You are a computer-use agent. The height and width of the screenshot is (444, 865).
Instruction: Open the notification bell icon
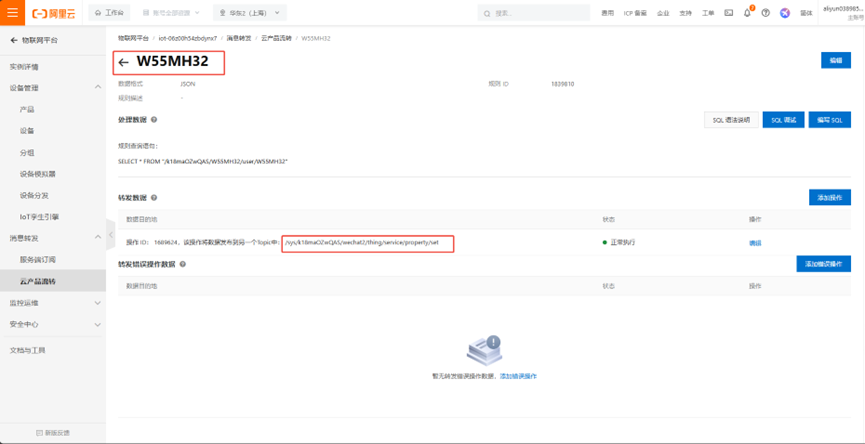pos(747,13)
